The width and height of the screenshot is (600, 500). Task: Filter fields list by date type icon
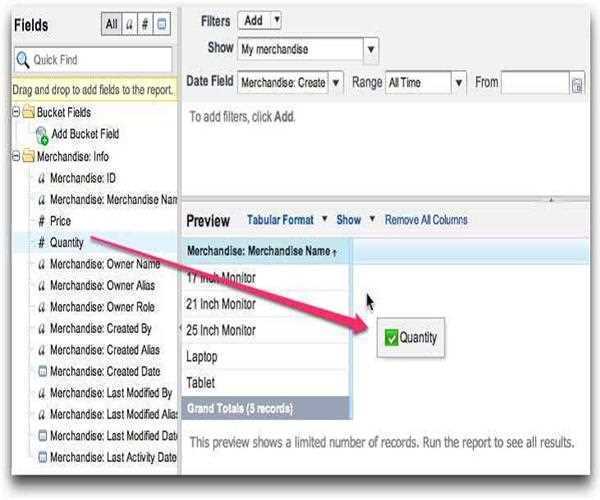[162, 24]
